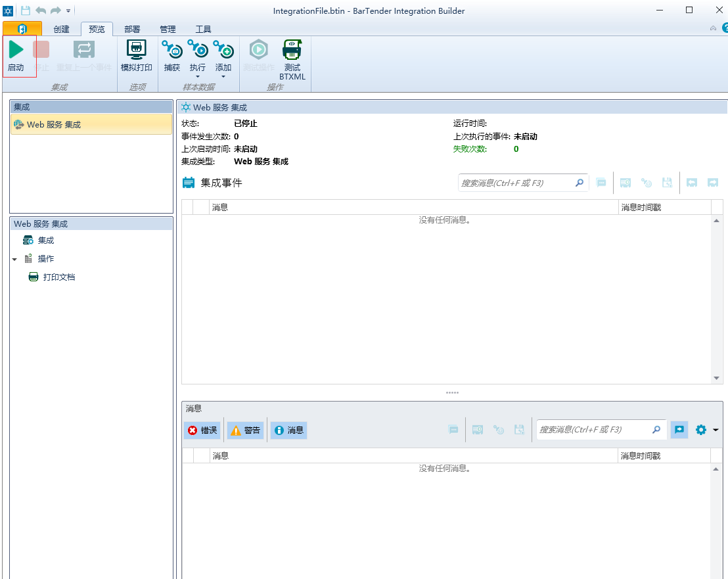Click the undo arrow in quick access toolbar

pyautogui.click(x=41, y=11)
